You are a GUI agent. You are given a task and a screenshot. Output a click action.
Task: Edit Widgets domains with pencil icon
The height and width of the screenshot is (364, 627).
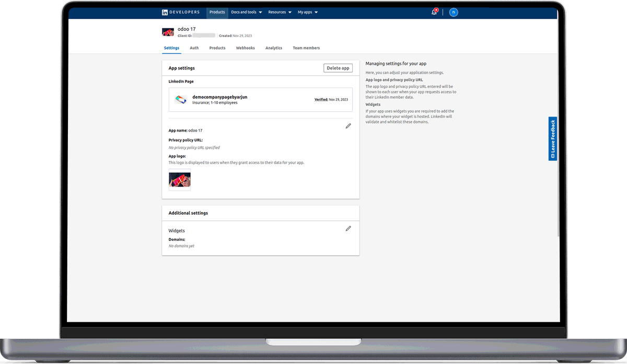coord(349,228)
